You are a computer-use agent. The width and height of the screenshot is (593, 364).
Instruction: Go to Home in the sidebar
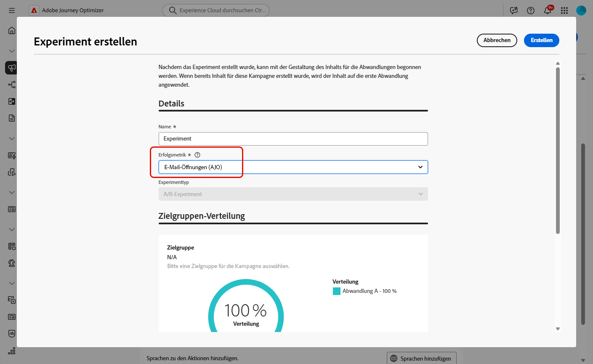12,30
